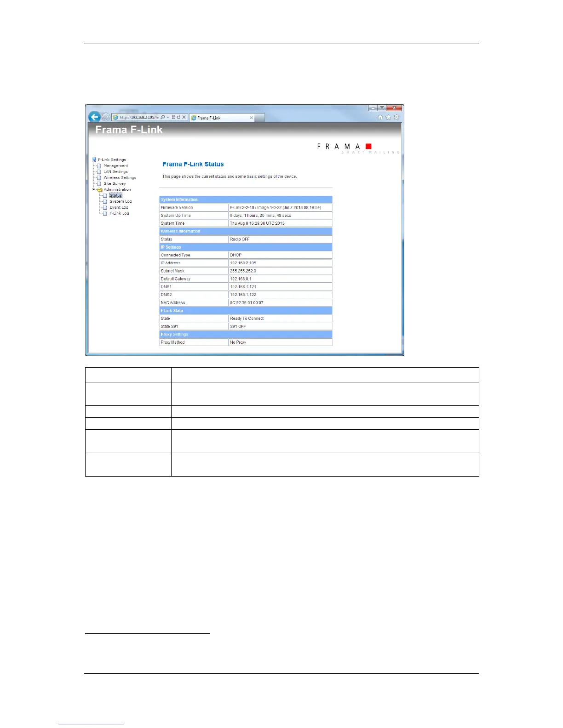Select F-Link Settings root tree node
This screenshot has height=728, width=563.
point(112,159)
